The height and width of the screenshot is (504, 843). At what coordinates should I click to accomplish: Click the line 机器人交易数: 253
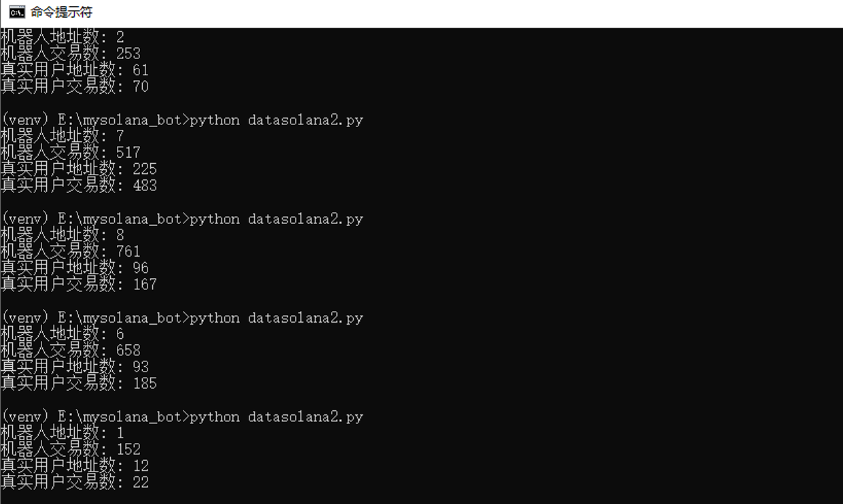[71, 53]
